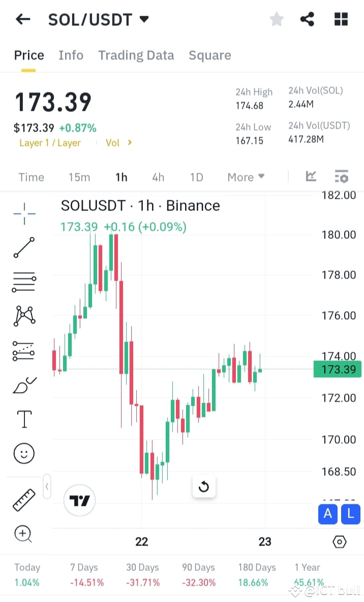Select the crosshair tool in drawing sidebar
Image resolution: width=364 pixels, height=602 pixels.
pos(24,214)
